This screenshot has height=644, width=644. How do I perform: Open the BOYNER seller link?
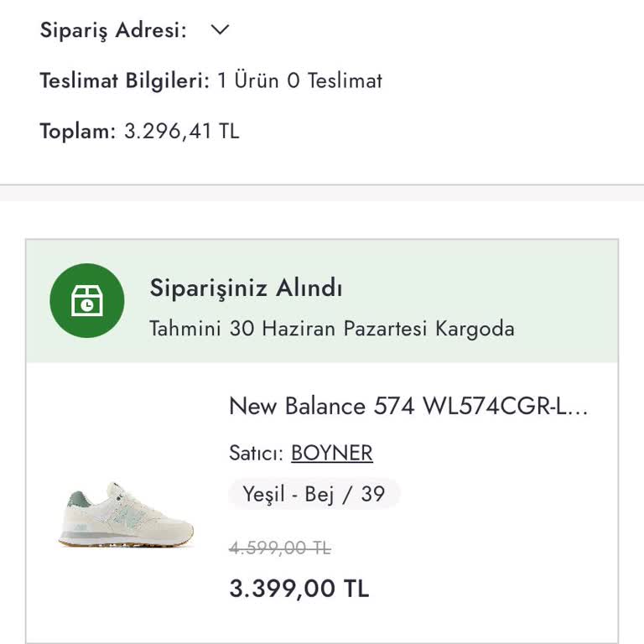tap(331, 453)
